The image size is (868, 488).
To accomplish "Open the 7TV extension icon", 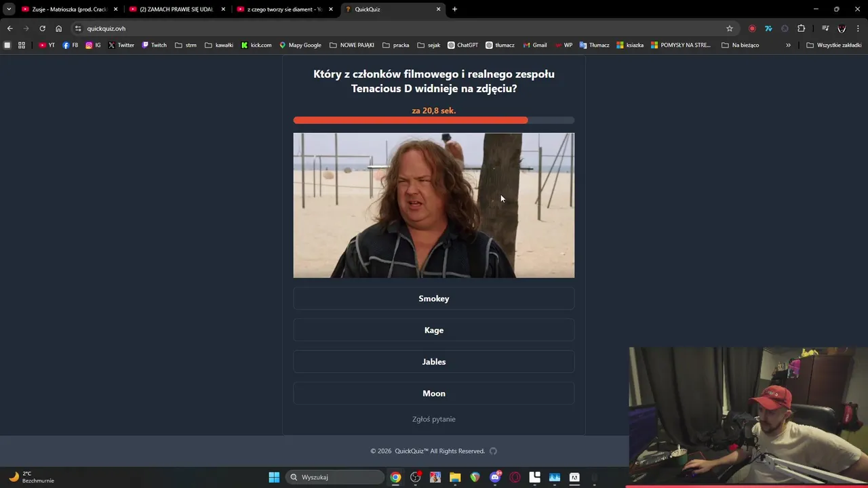I will pos(768,28).
